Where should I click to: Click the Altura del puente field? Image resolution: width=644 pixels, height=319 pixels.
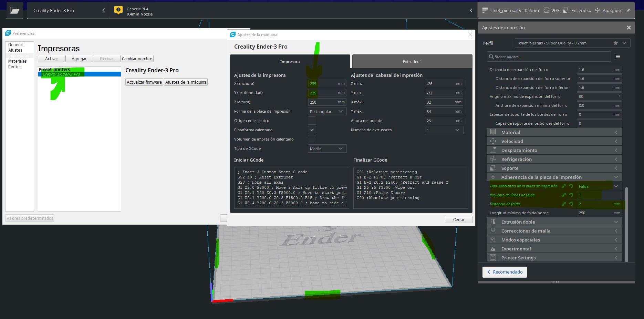point(444,121)
